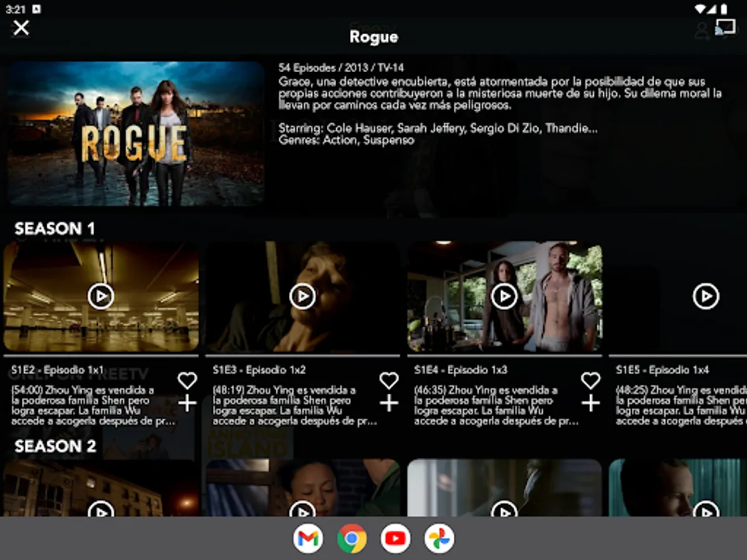Viewport: 747px width, 560px height.
Task: Select the S1E5 - Episodio 1x4 title
Action: click(x=663, y=370)
